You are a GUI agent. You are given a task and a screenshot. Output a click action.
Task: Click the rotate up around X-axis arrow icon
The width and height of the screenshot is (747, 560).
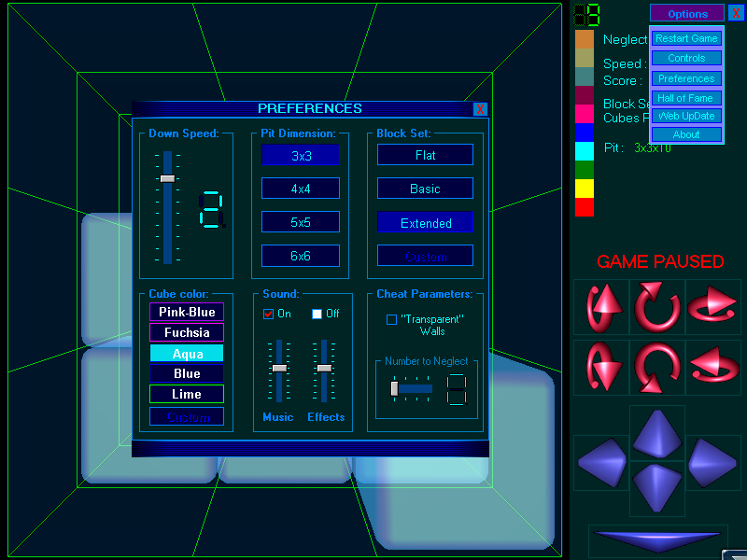(601, 307)
